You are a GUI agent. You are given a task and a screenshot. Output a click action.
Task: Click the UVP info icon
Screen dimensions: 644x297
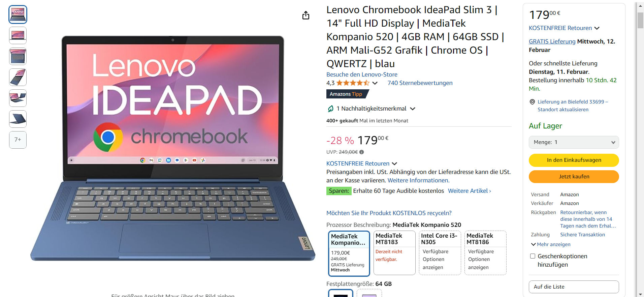[x=361, y=152]
